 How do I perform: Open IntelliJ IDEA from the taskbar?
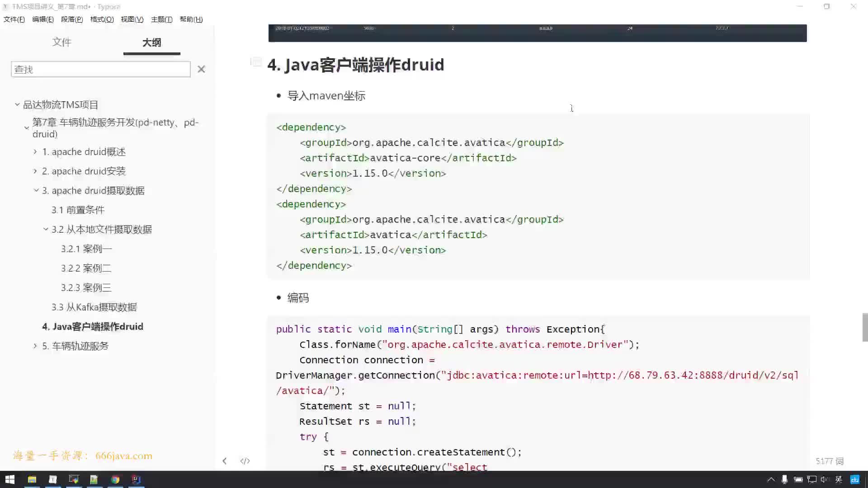coord(136,479)
